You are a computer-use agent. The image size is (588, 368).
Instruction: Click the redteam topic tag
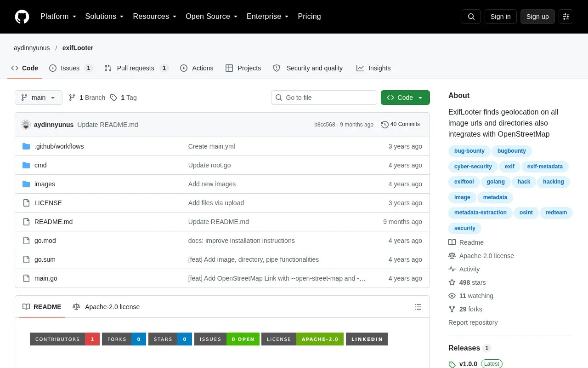[556, 213]
